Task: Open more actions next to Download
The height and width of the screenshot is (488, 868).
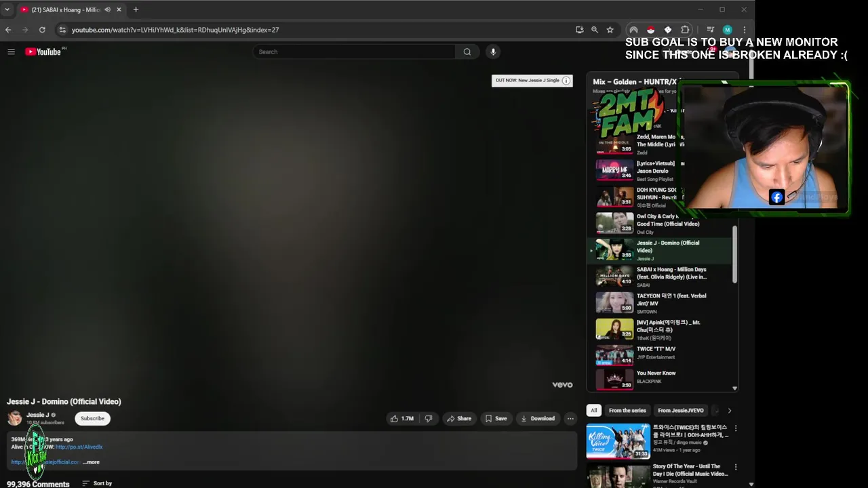Action: click(x=570, y=419)
